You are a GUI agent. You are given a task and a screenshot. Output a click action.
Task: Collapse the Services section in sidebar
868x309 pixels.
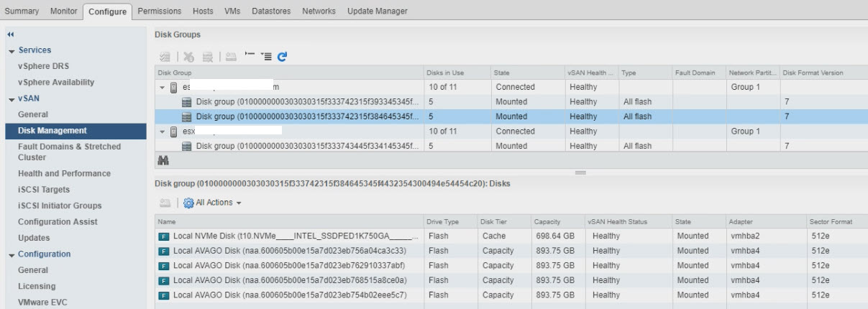point(12,50)
